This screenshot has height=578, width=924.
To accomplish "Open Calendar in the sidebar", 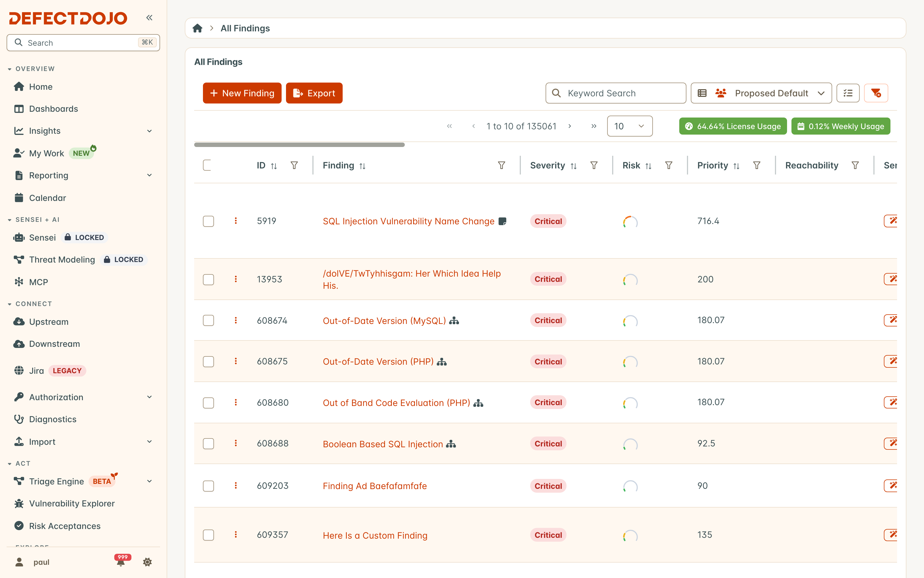I will (47, 198).
